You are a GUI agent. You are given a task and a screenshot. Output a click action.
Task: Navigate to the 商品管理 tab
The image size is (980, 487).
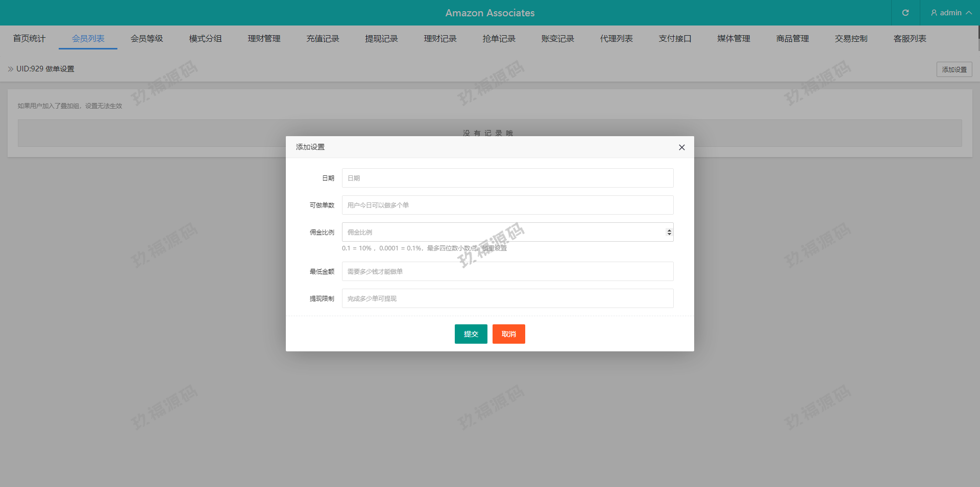pyautogui.click(x=792, y=39)
